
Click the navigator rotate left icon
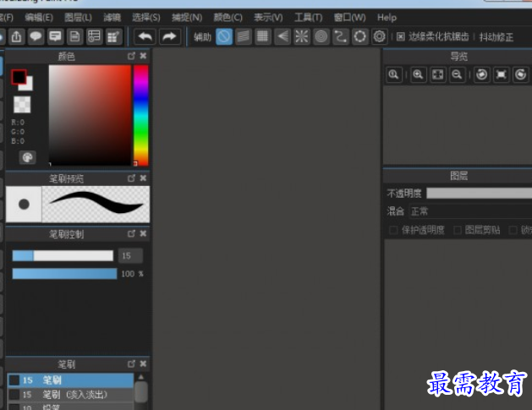click(481, 74)
